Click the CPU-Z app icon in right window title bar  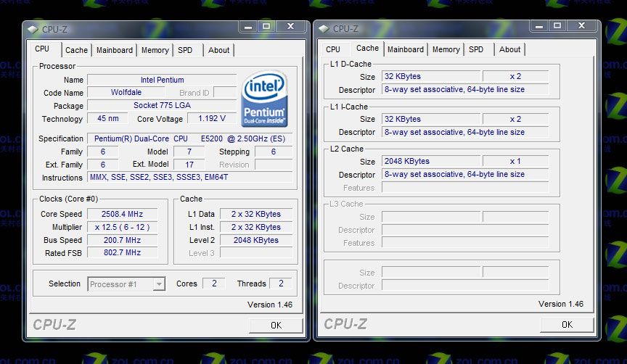click(x=324, y=29)
